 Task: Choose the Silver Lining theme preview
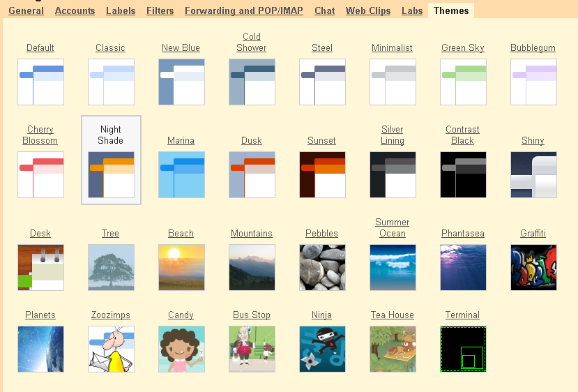[x=393, y=175]
